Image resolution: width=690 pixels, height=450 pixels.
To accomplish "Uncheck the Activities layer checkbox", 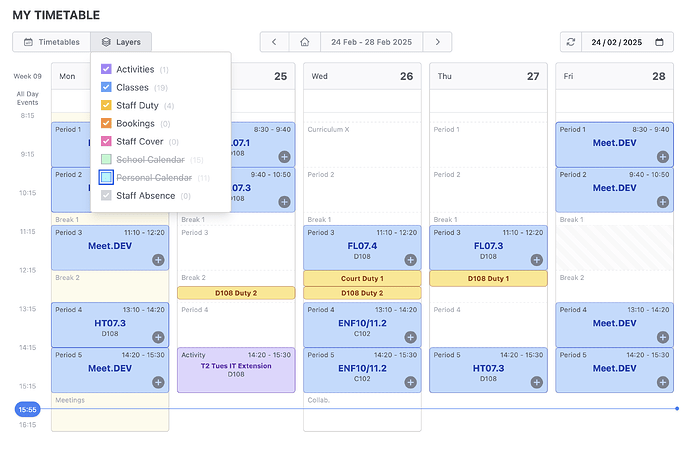I will pos(106,69).
